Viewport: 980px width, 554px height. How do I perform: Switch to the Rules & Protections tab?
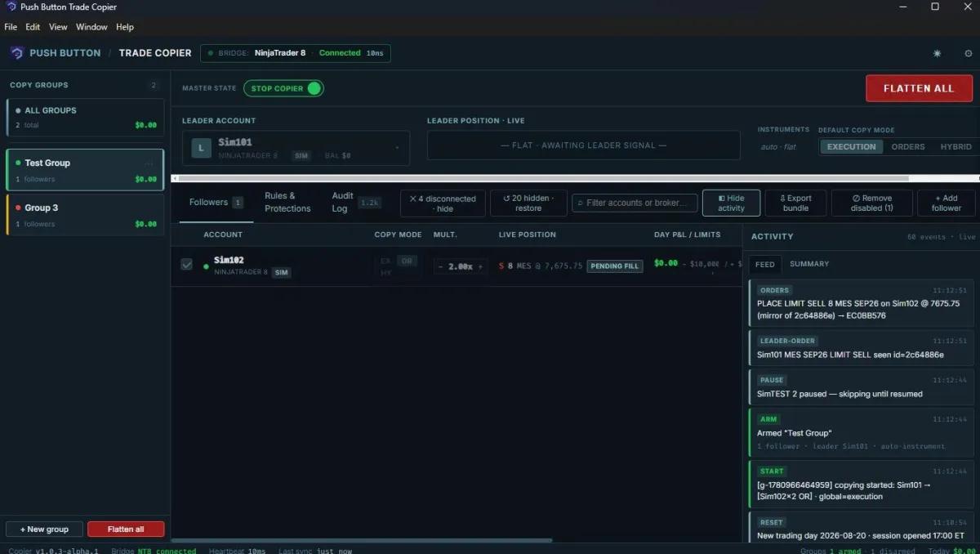(x=287, y=203)
